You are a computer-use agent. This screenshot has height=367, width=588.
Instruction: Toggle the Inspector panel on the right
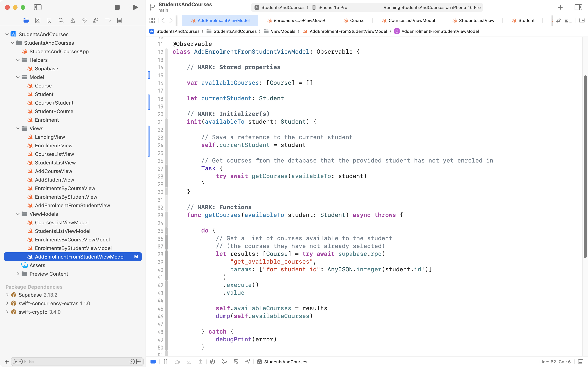578,7
